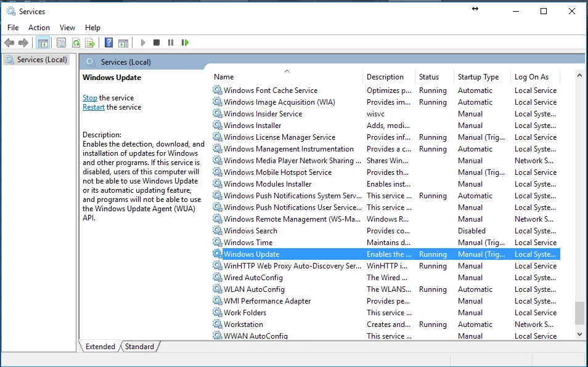Select the Windows Font Cache Service row

click(x=386, y=91)
